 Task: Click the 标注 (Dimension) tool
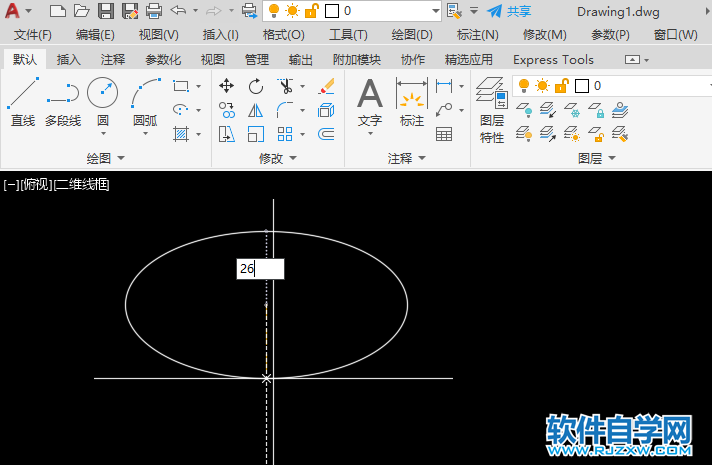412,102
